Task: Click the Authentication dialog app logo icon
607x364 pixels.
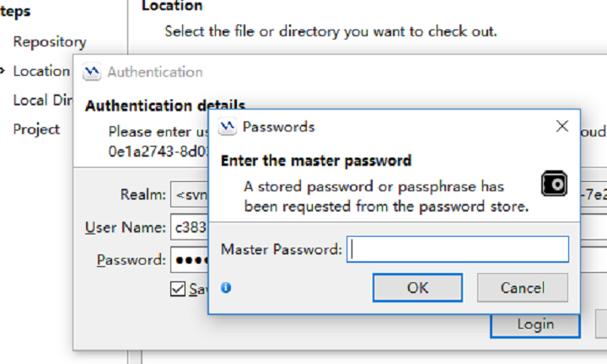Action: click(x=92, y=72)
